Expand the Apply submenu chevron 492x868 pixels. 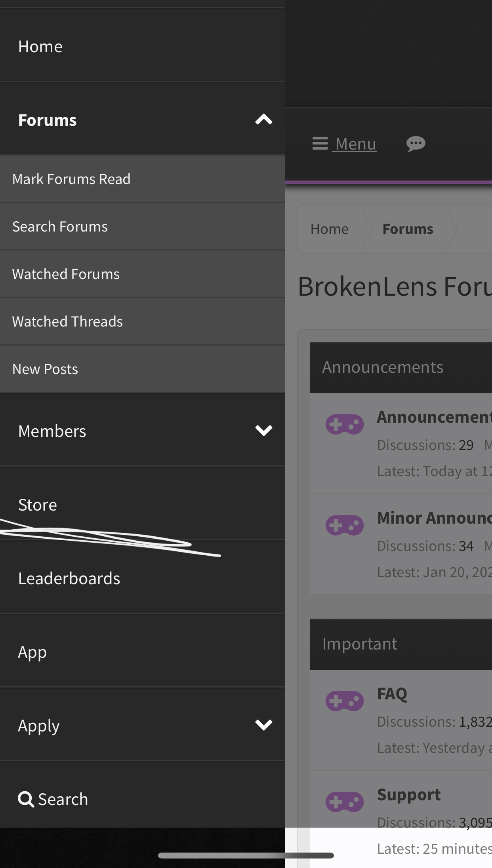(264, 725)
